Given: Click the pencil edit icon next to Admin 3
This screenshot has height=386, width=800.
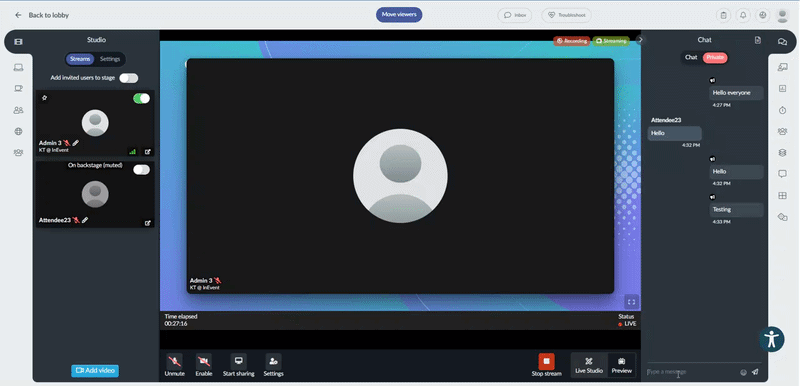Looking at the screenshot, I should tap(76, 143).
